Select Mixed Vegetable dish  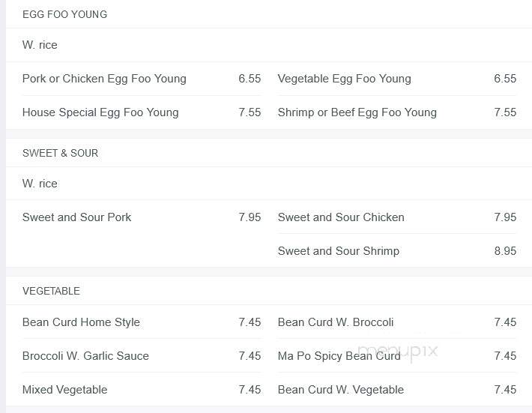click(x=64, y=390)
